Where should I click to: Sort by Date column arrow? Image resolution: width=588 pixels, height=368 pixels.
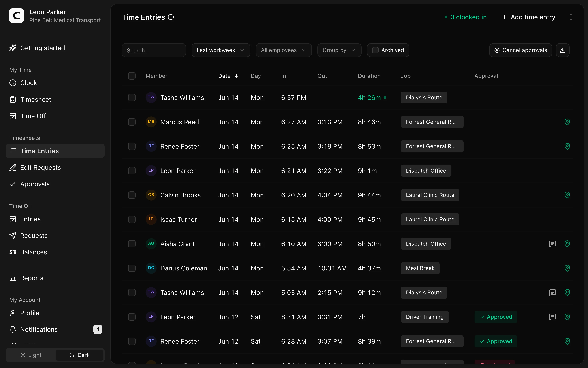tap(236, 76)
